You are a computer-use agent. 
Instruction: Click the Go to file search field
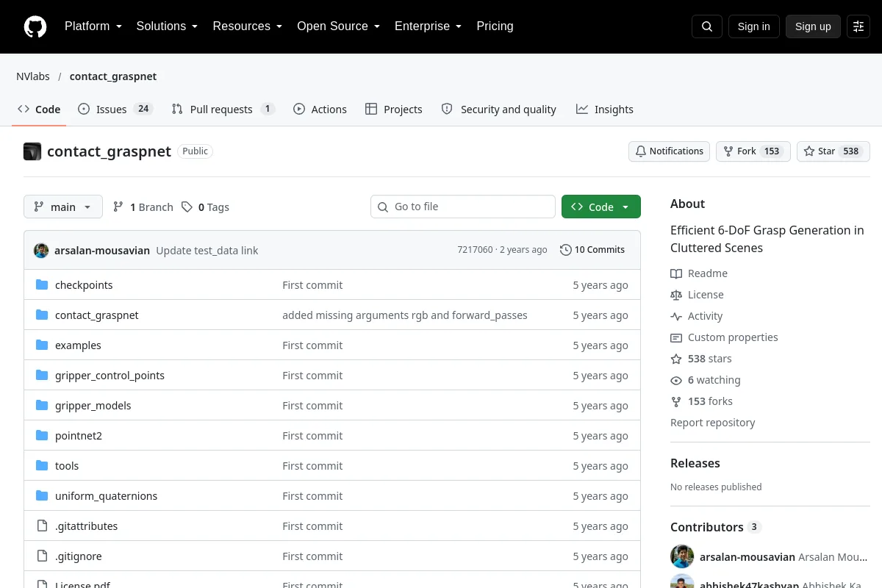(x=463, y=207)
